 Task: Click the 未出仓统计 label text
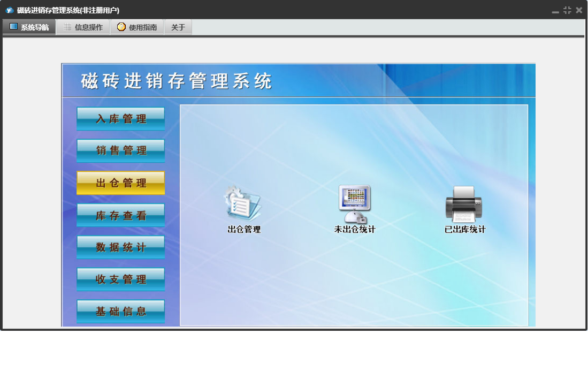(x=355, y=229)
